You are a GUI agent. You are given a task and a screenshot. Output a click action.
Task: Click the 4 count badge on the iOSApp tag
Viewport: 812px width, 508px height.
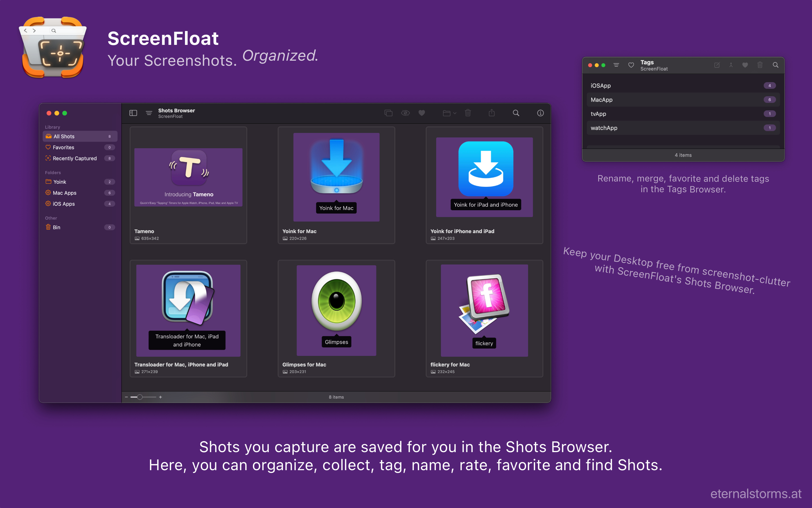769,86
